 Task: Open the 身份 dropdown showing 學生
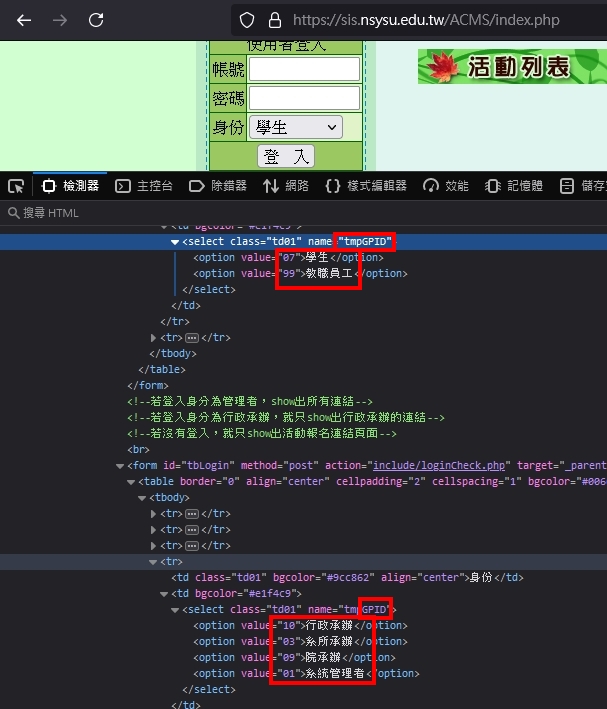point(295,128)
